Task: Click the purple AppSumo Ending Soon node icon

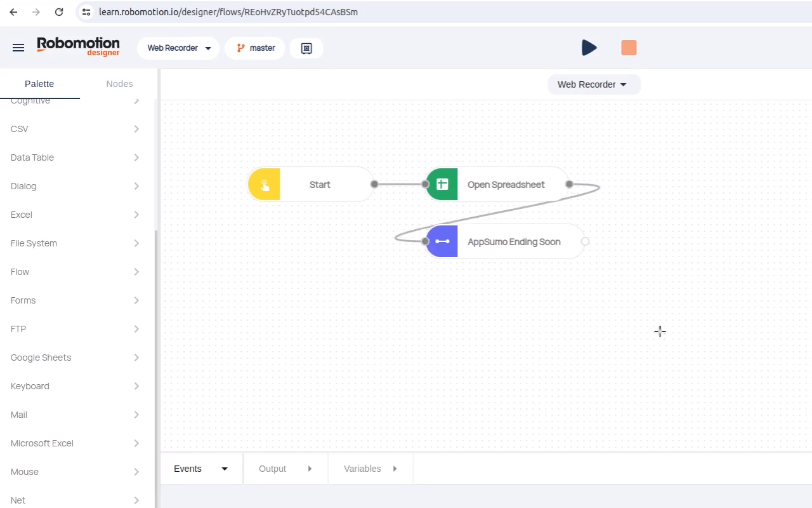Action: click(x=442, y=242)
